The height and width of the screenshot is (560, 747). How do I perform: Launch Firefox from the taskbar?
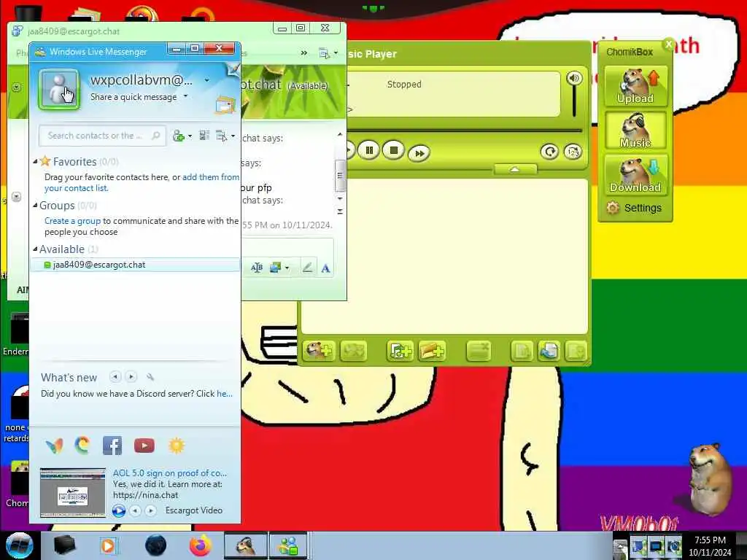201,545
